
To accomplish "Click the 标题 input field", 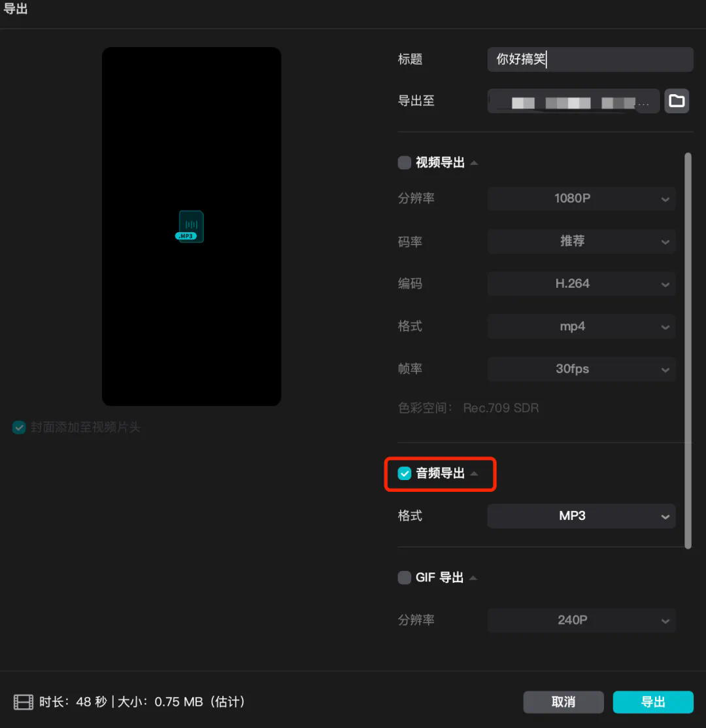I will click(x=590, y=60).
